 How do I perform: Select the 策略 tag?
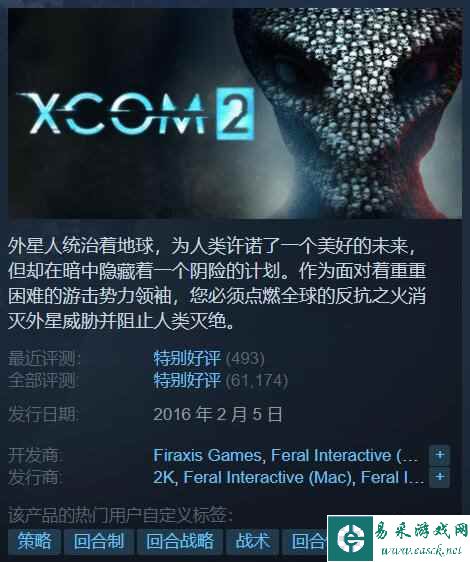coord(34,541)
